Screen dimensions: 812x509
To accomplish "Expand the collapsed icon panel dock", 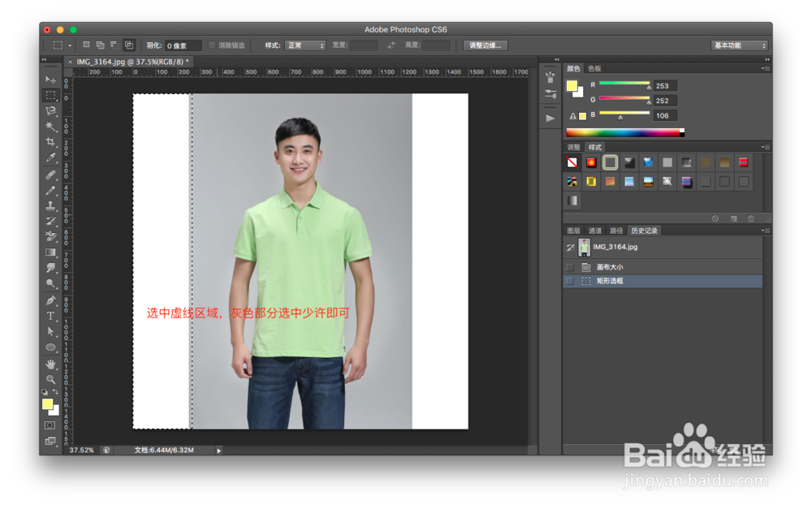I will (x=556, y=59).
